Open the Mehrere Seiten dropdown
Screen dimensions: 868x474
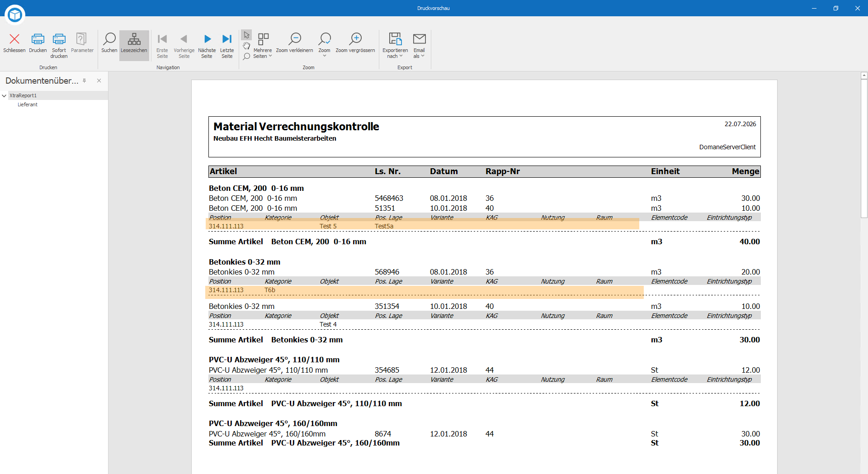[263, 46]
